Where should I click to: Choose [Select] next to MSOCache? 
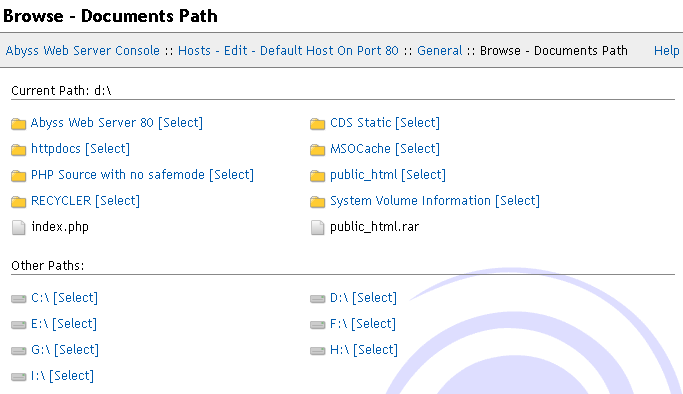coord(417,149)
